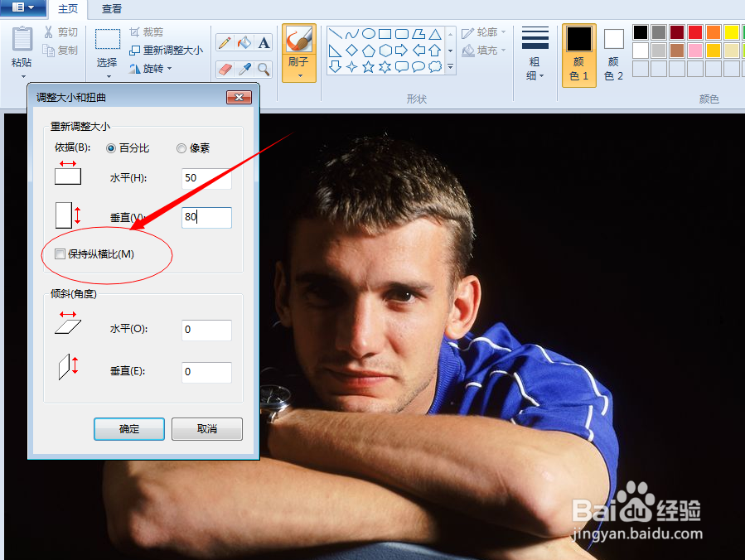
Task: Choose the Triangle shape
Action: (435, 34)
